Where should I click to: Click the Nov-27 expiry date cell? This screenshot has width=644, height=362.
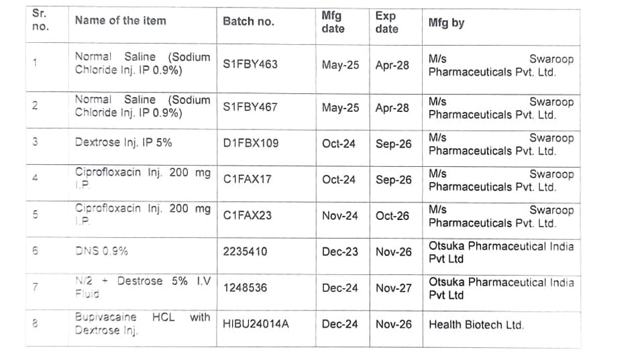[394, 288]
